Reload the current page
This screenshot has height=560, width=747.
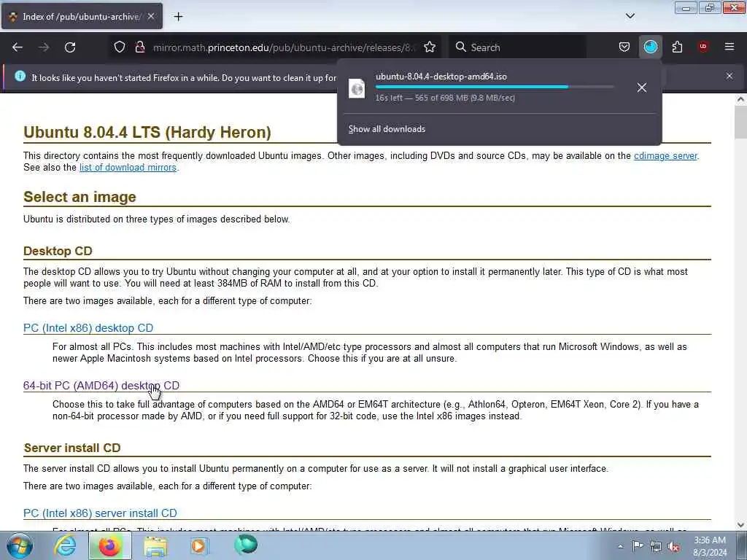(x=70, y=47)
